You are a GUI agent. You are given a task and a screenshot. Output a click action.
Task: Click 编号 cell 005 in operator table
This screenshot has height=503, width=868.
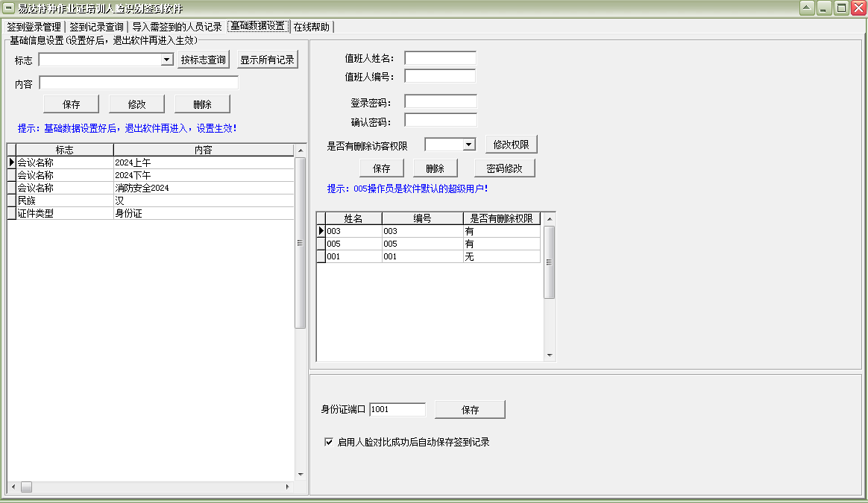tap(422, 244)
